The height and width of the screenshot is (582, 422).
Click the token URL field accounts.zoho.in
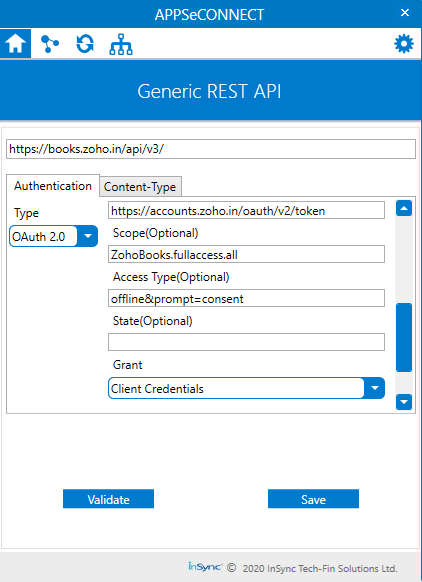pyautogui.click(x=246, y=211)
